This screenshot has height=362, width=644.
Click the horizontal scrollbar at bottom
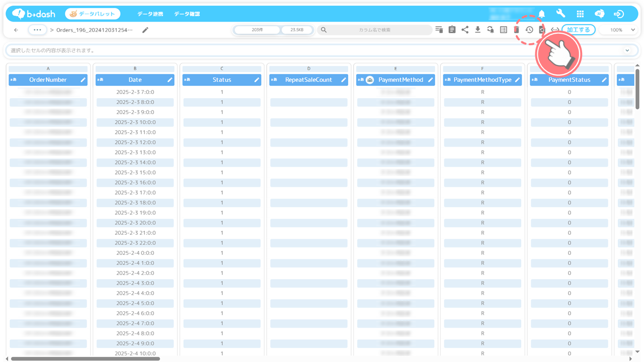pos(86,358)
